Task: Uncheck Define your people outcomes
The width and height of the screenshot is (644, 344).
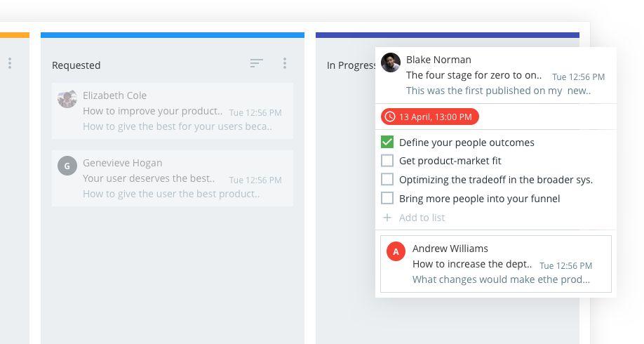Action: tap(387, 142)
